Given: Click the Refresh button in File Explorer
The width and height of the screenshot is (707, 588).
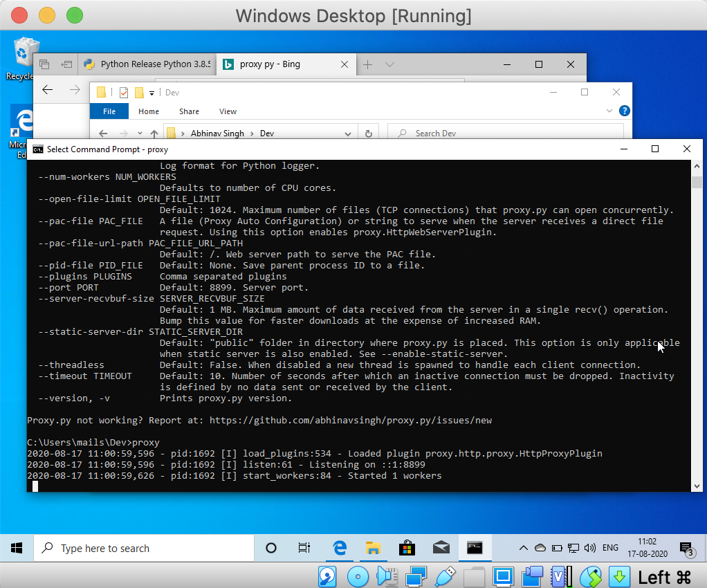Looking at the screenshot, I should 367,133.
